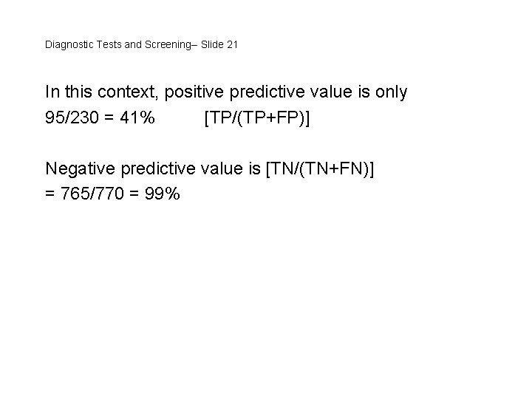The width and height of the screenshot is (532, 399).
Task: Click the "41%" result
Action: point(137,117)
